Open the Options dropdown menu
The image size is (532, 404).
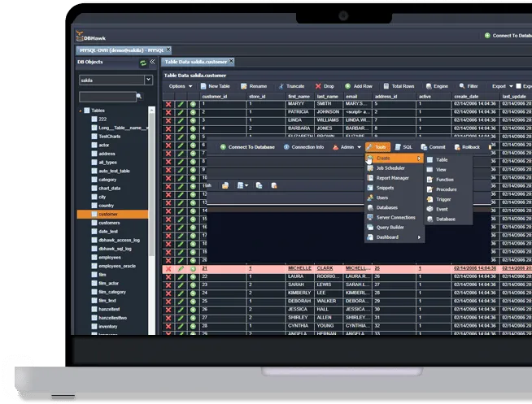[x=181, y=85]
